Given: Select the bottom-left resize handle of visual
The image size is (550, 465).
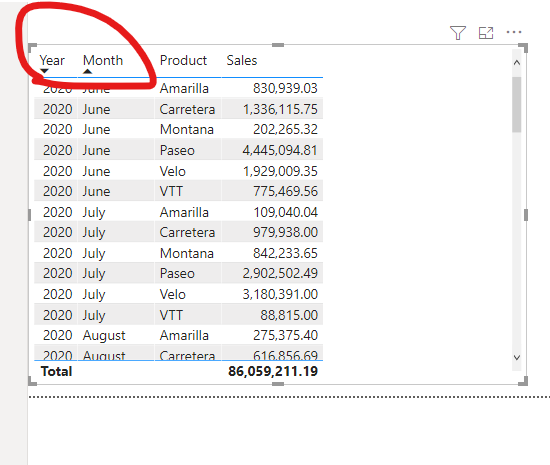Looking at the screenshot, I should 32,381.
